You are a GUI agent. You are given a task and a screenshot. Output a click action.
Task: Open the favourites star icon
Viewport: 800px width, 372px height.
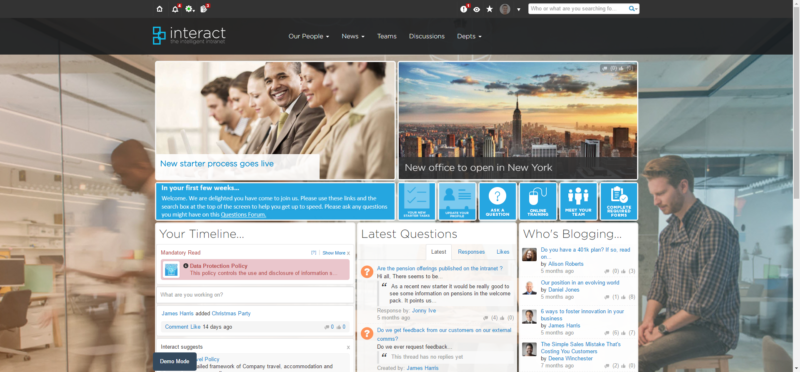(490, 9)
